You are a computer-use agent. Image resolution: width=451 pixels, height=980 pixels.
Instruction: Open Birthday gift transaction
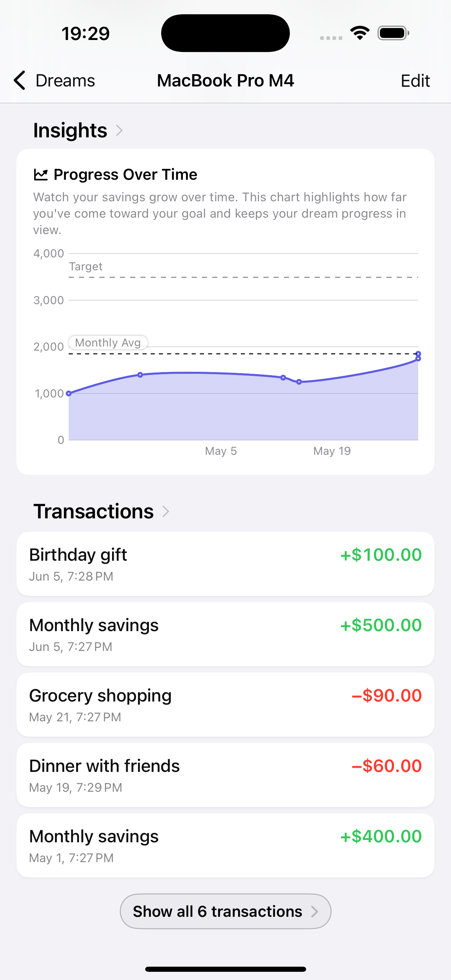pos(225,563)
